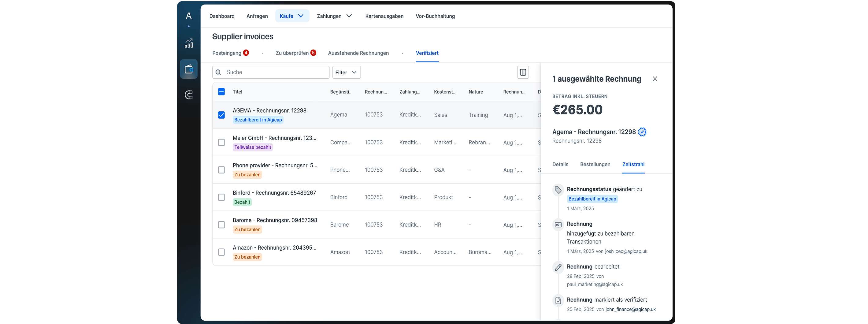Click Zu bezahlen badge on Barome row
This screenshot has height=324, width=868.
point(247,229)
